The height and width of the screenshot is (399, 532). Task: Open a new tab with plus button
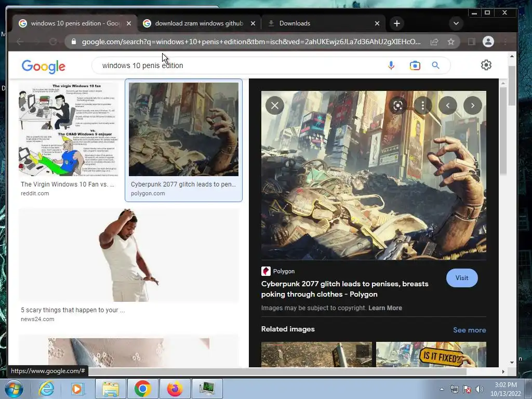click(397, 23)
